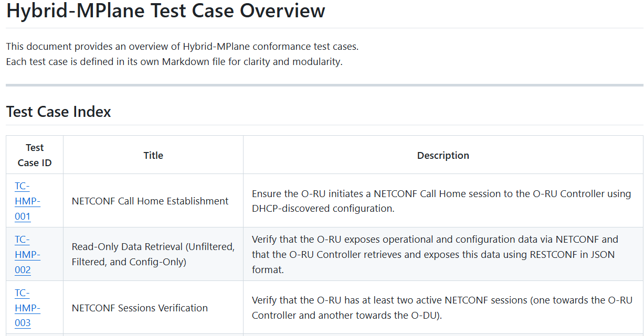644x336 pixels.
Task: Click the sentence mentioning its own Markdown file
Action: pyautogui.click(x=174, y=61)
